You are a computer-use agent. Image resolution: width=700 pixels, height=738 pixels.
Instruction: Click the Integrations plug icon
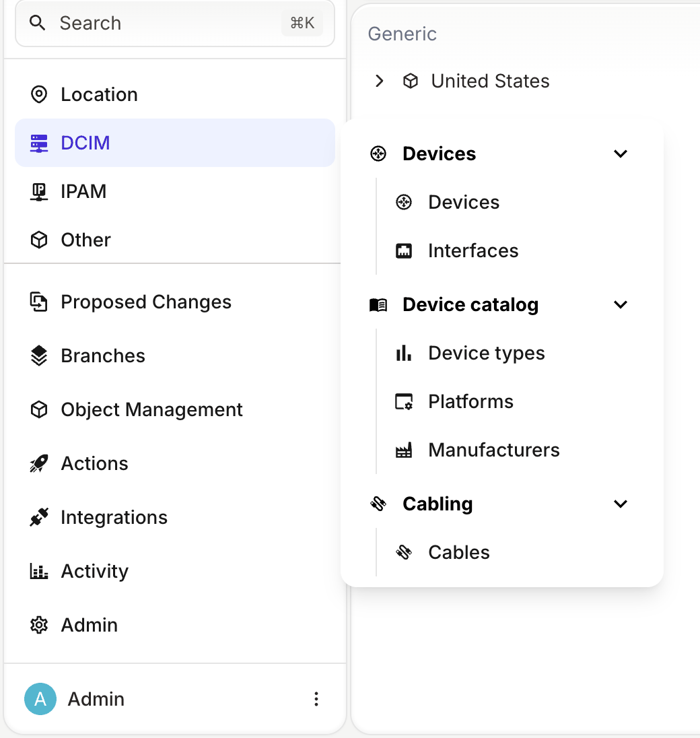(39, 517)
